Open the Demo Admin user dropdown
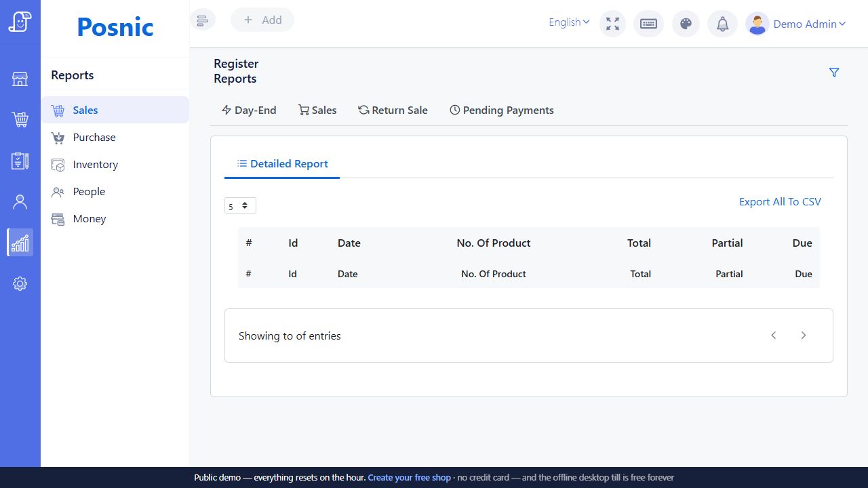The image size is (868, 488). (810, 24)
